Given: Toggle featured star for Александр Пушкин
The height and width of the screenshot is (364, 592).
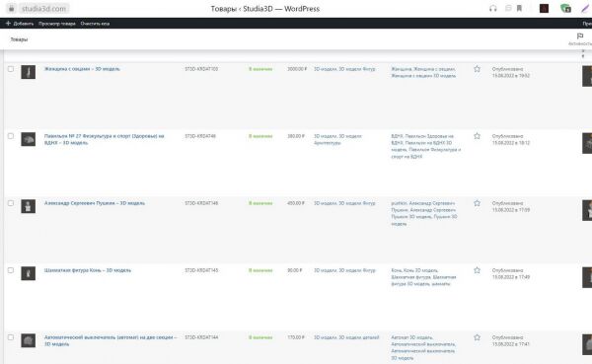Looking at the screenshot, I should coord(477,203).
